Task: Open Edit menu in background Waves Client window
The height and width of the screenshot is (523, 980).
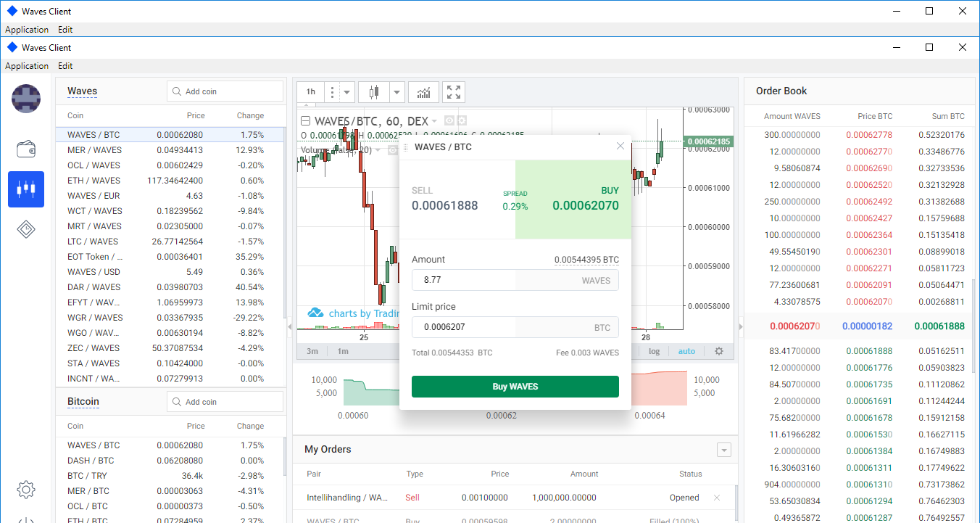Action: 65,30
